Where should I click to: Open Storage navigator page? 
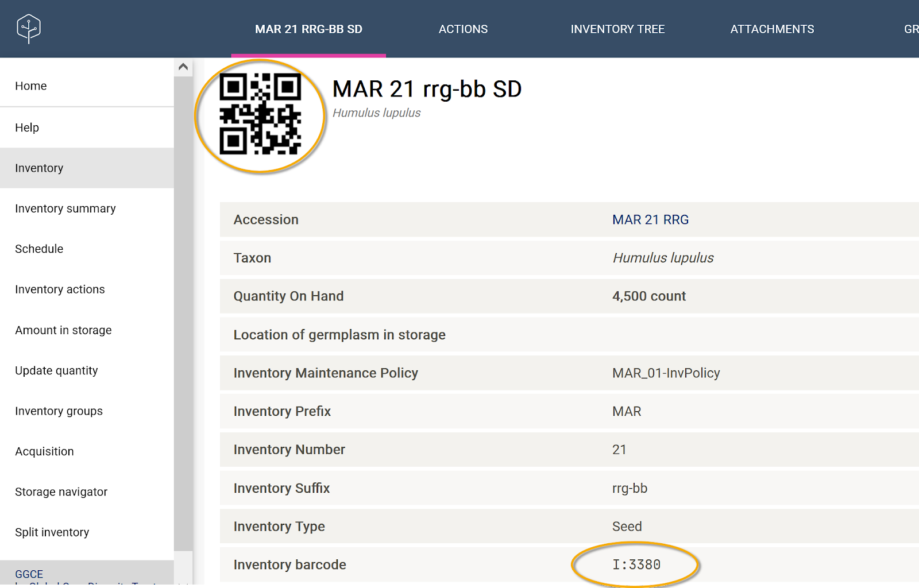click(87, 492)
